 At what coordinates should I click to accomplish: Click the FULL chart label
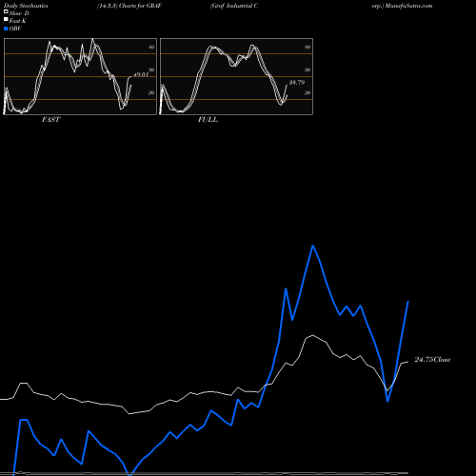(208, 120)
